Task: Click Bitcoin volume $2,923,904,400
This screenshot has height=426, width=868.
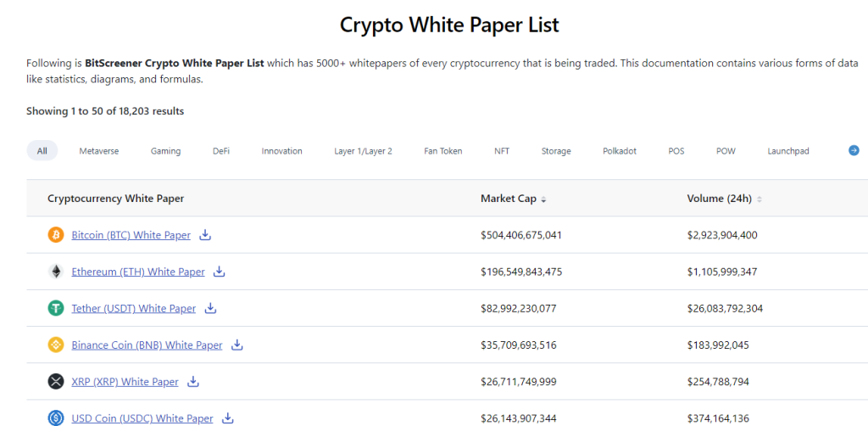Action: 722,235
